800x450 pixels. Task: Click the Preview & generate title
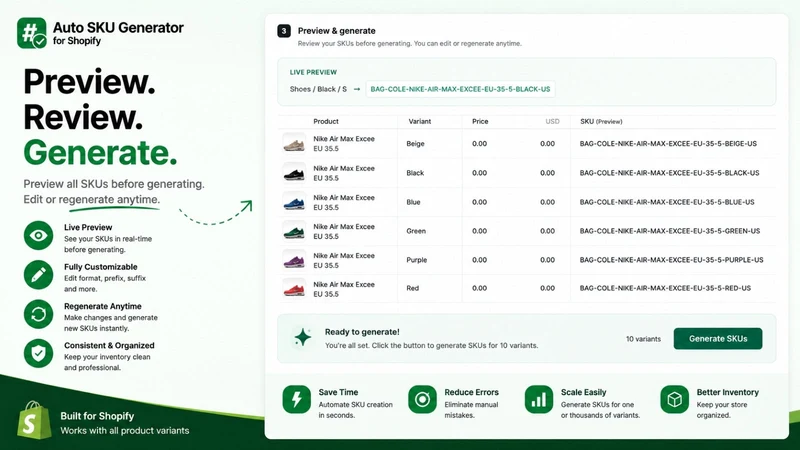(x=336, y=31)
